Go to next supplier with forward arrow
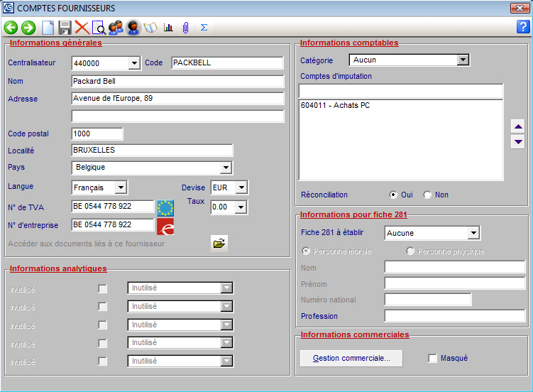Image resolution: width=533 pixels, height=392 pixels. (28, 28)
